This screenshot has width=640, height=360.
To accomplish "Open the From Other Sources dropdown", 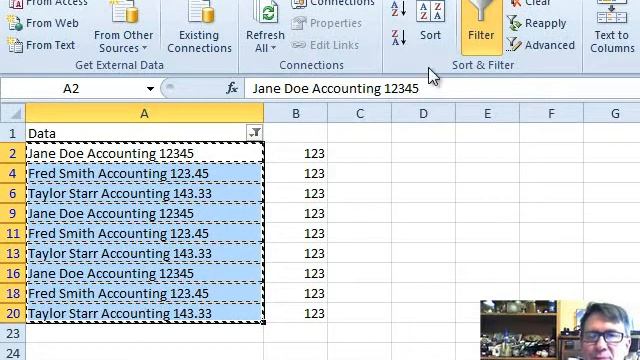I will click(123, 27).
